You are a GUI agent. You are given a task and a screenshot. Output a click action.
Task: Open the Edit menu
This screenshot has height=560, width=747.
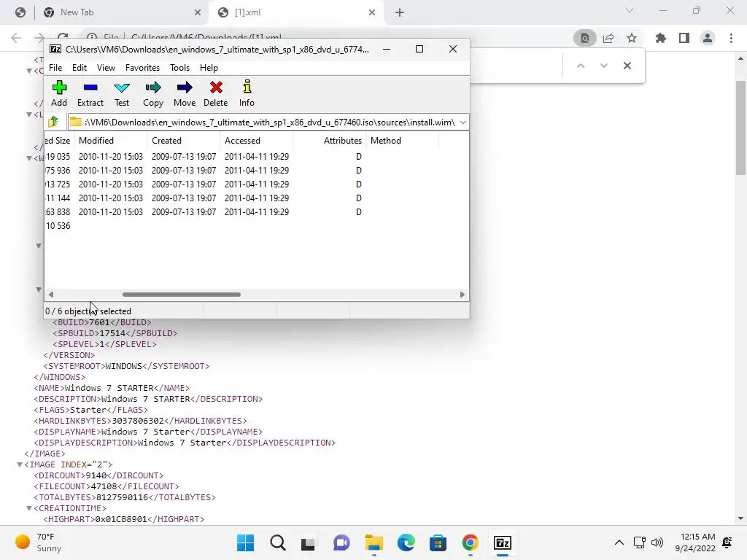click(79, 68)
